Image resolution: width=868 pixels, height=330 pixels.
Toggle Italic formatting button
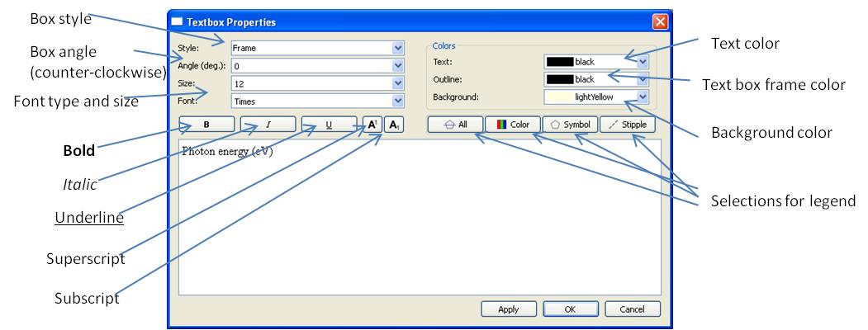click(x=268, y=125)
